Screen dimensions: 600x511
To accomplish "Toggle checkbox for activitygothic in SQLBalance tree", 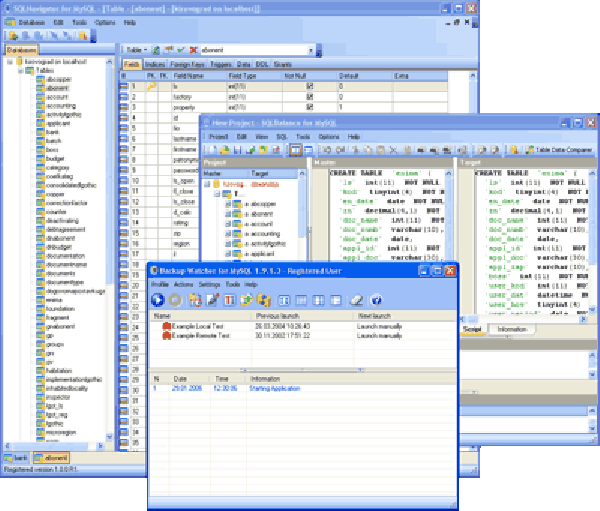I will tap(228, 244).
